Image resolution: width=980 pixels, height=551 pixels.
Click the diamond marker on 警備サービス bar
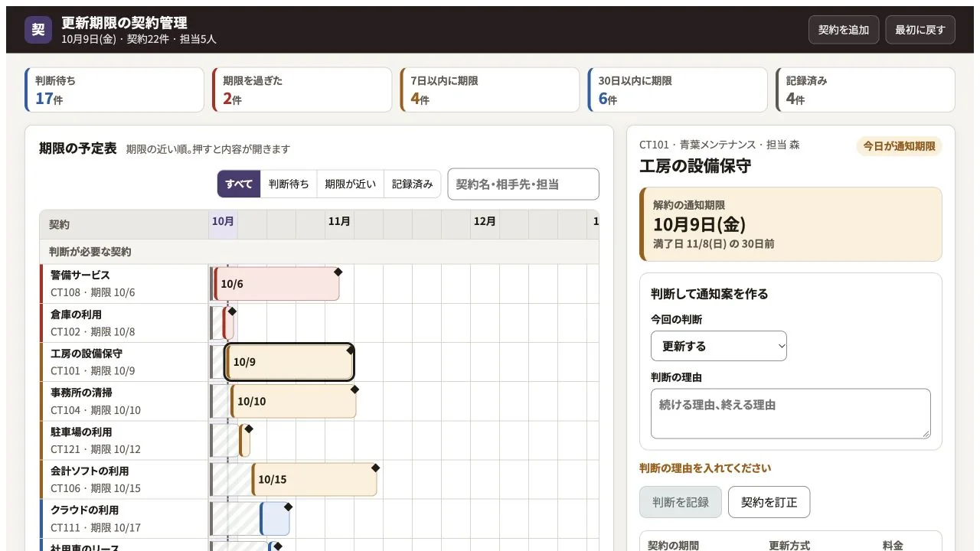click(x=338, y=272)
